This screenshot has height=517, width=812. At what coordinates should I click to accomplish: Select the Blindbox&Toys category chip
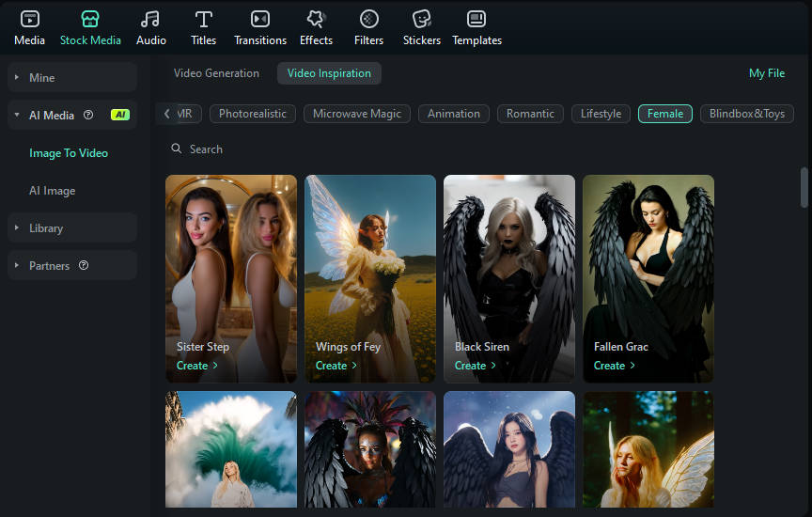(747, 114)
